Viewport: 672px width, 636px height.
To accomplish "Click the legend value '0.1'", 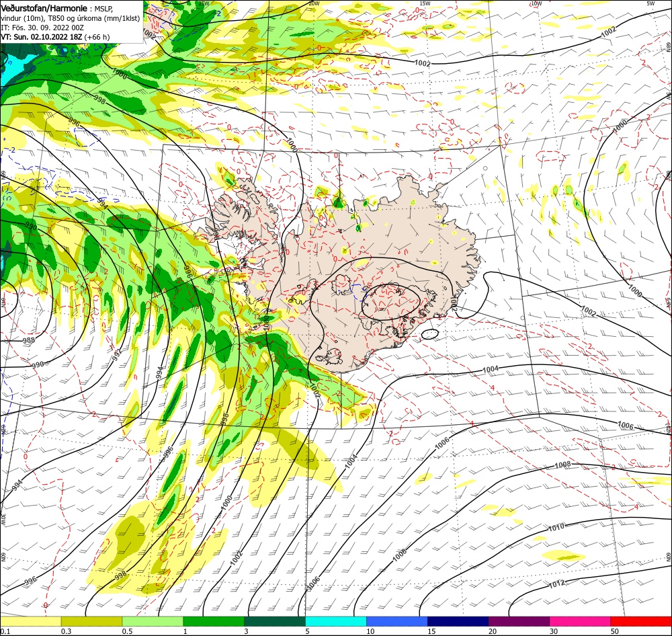I will point(5,631).
